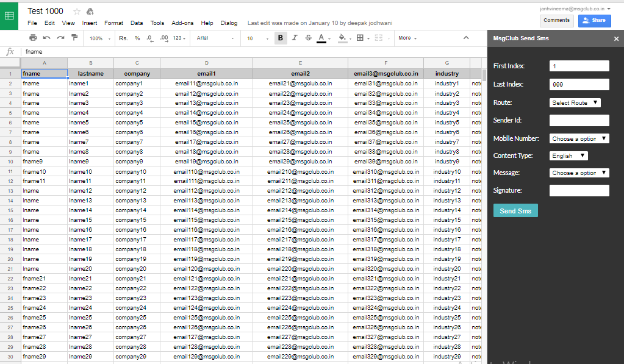Undo the last action
Image resolution: width=624 pixels, height=364 pixels.
click(46, 38)
